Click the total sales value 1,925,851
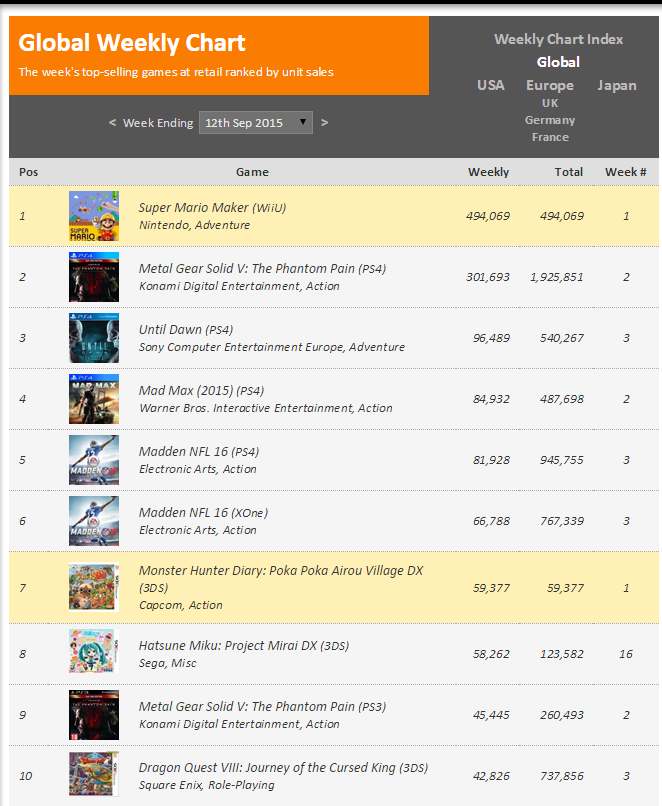 (x=557, y=278)
